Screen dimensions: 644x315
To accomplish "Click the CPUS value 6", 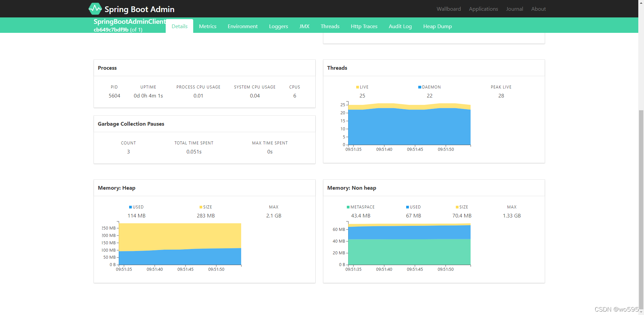I will [295, 96].
